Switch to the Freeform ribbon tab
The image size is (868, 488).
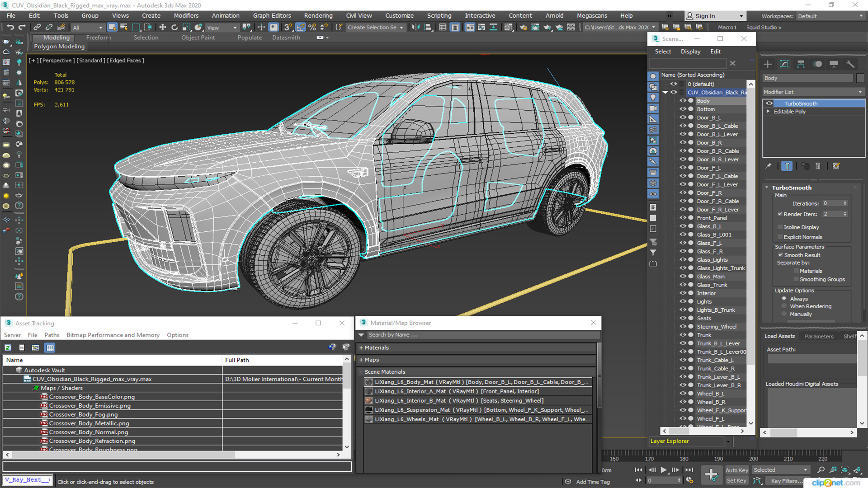98,38
